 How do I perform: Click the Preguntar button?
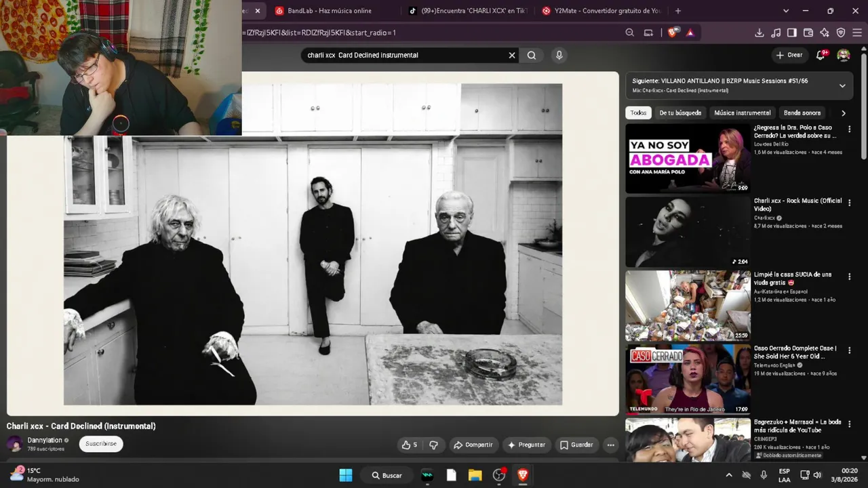(526, 445)
